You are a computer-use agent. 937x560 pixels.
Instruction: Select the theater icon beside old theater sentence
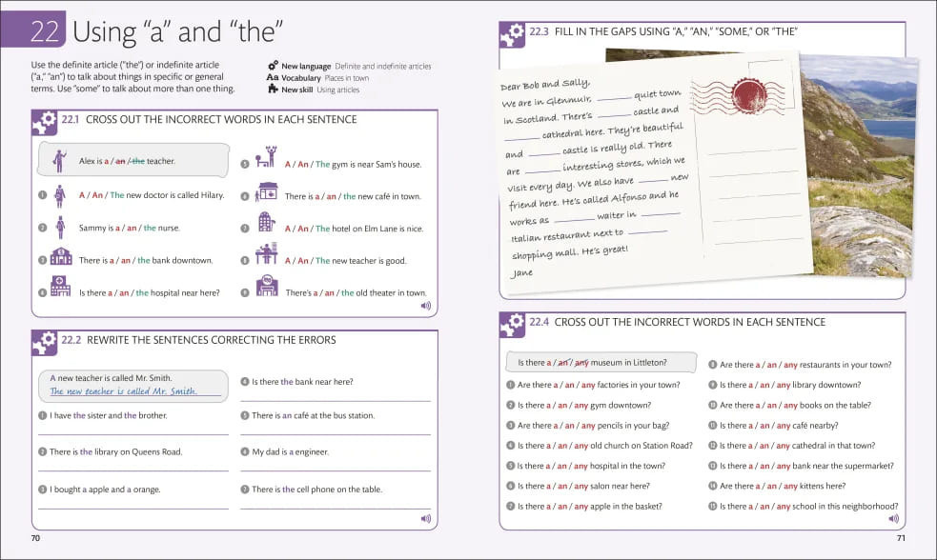[267, 286]
